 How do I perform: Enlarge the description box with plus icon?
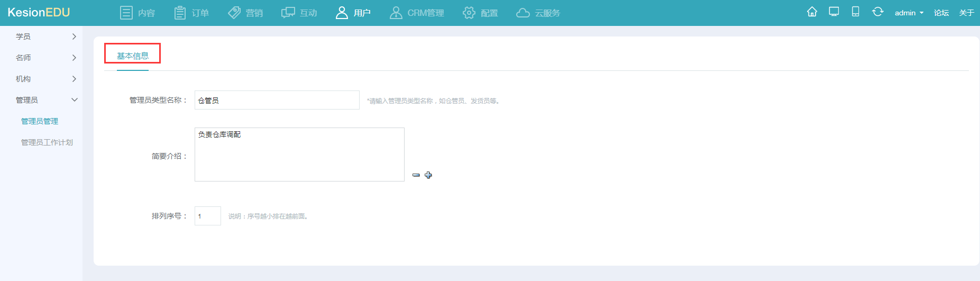pyautogui.click(x=428, y=175)
